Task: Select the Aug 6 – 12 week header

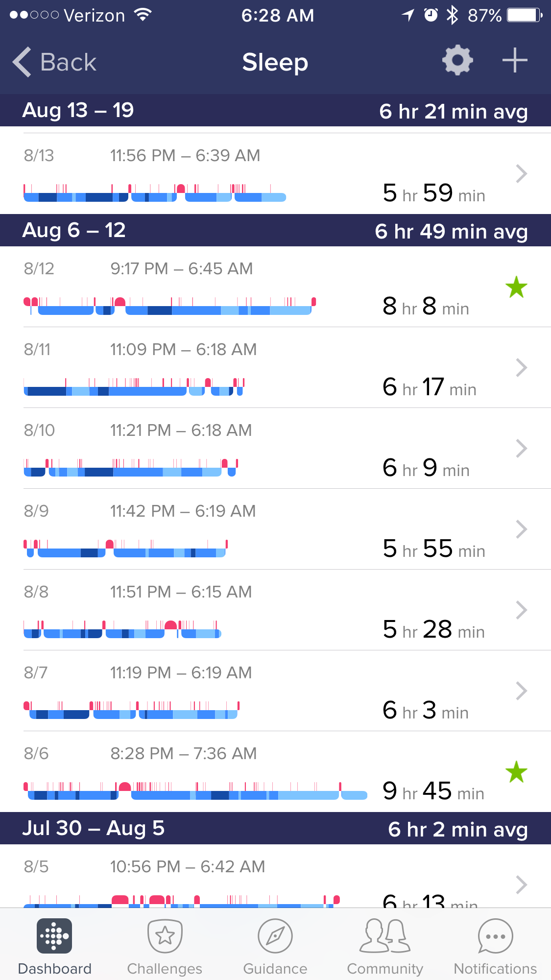Action: click(74, 230)
